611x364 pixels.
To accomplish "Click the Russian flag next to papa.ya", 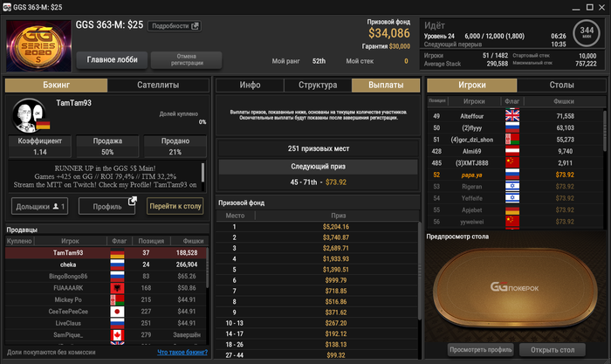I will pyautogui.click(x=512, y=175).
